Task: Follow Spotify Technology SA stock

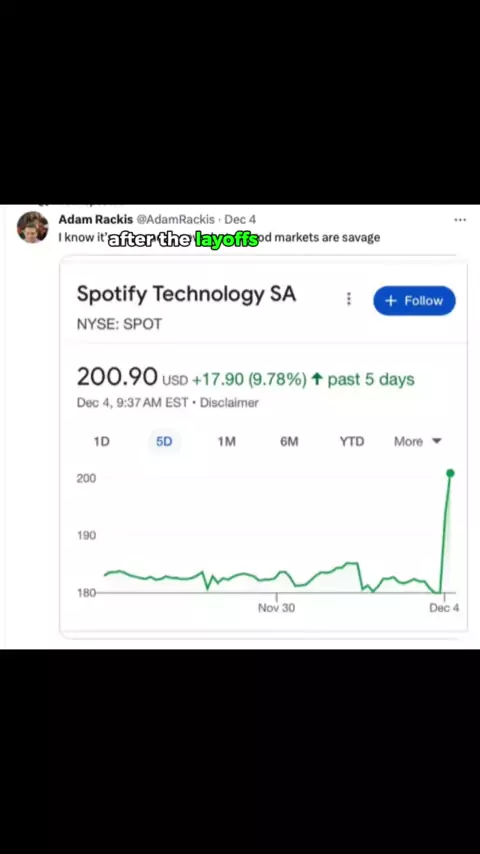Action: (414, 301)
